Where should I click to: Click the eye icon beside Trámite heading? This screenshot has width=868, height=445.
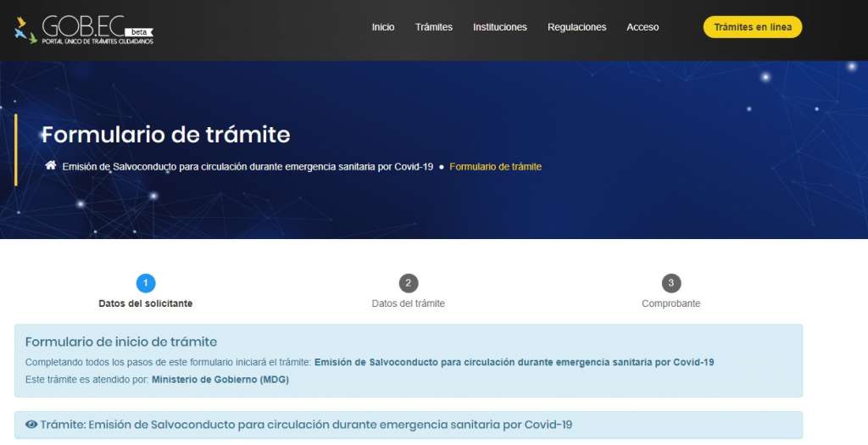point(31,425)
